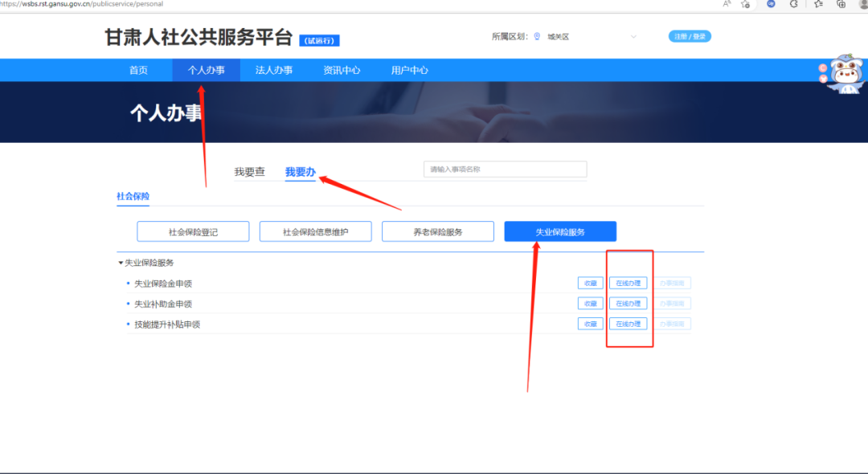
Task: Add page to favorites star icon
Action: click(746, 4)
